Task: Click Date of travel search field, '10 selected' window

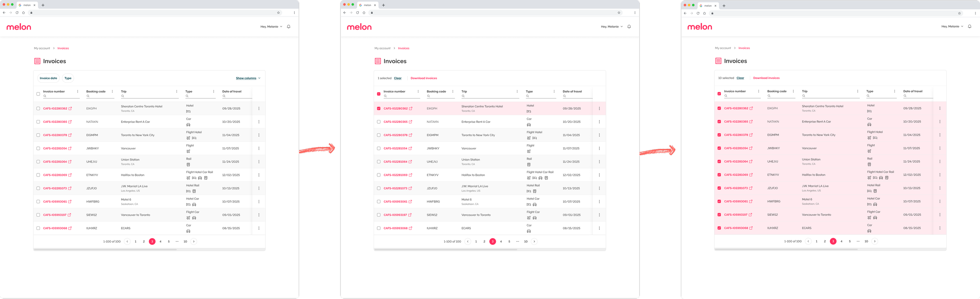Action: (x=918, y=96)
